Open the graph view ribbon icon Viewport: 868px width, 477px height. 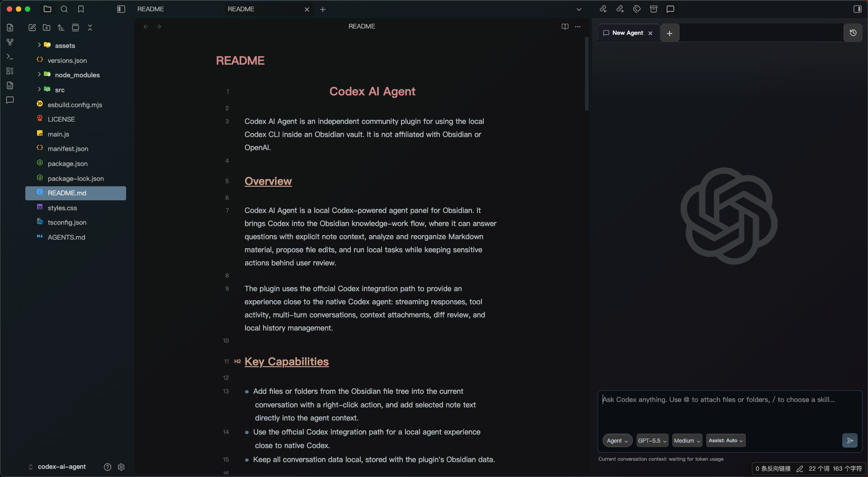(x=10, y=42)
